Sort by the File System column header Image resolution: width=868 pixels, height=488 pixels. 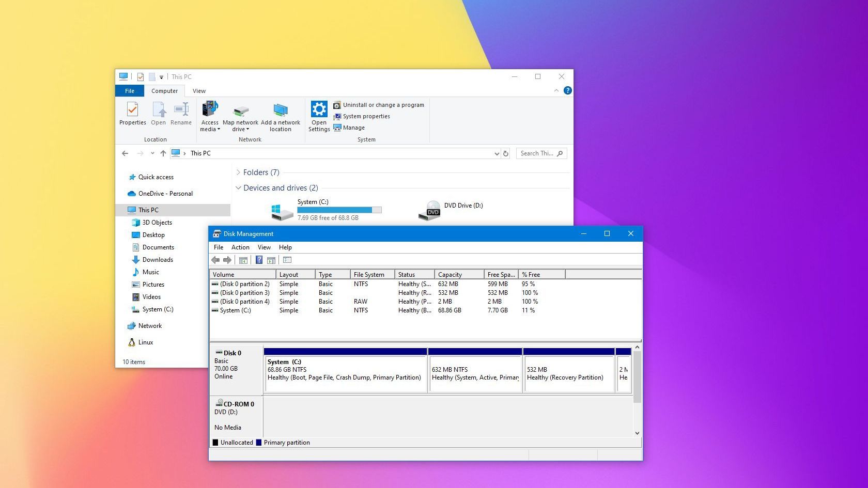[x=373, y=275]
